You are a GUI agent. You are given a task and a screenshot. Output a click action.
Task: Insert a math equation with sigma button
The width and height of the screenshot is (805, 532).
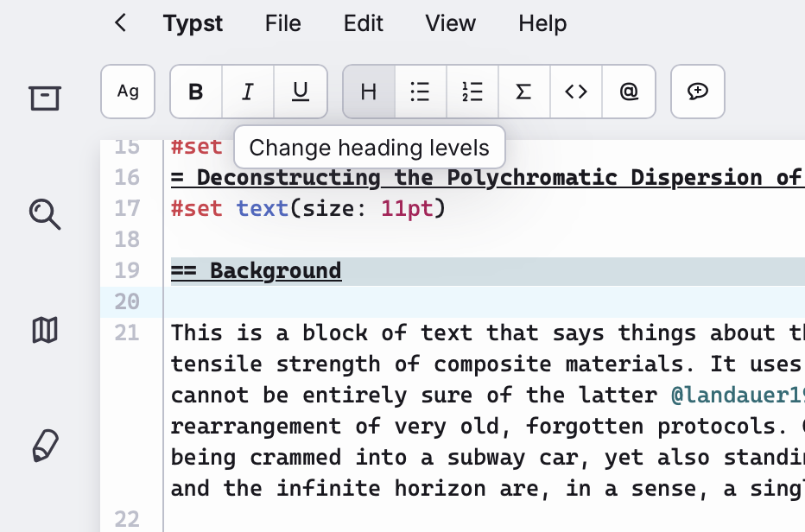523,92
